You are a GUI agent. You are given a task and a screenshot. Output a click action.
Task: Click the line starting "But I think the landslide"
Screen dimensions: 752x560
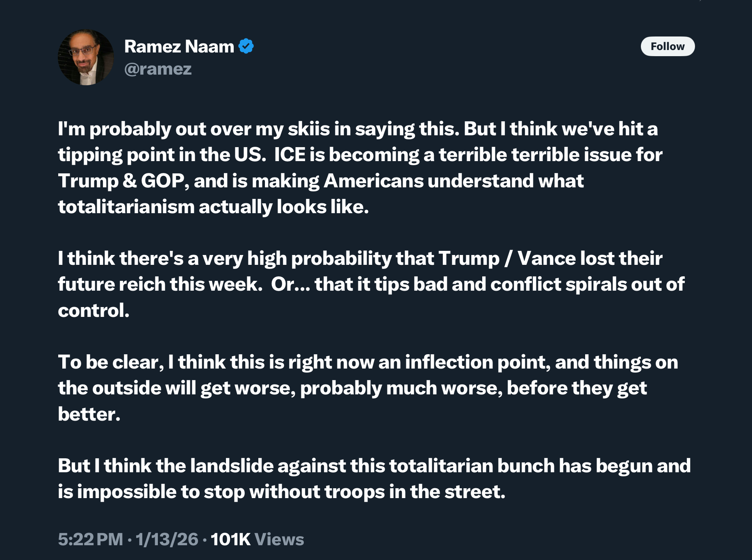374,466
